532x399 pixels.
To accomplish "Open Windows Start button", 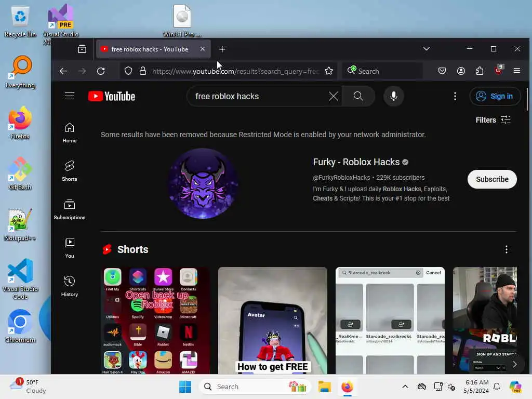I will pyautogui.click(x=185, y=387).
